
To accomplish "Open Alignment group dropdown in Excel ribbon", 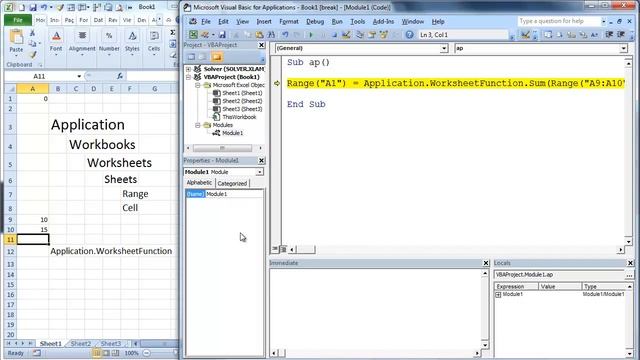I will tap(82, 42).
